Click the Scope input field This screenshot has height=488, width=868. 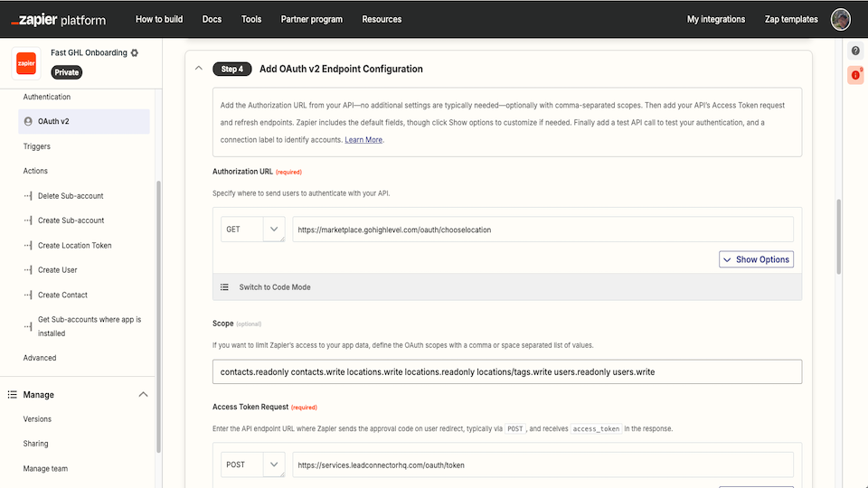(x=507, y=371)
